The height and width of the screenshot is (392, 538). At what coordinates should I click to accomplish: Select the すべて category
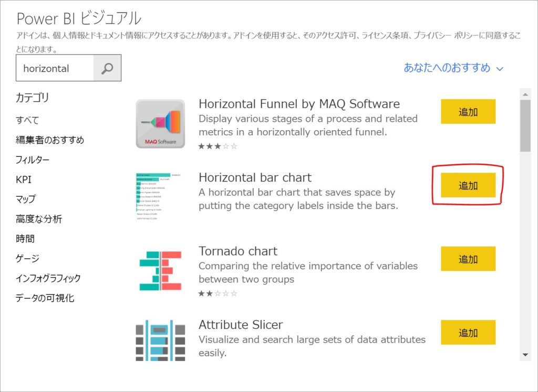(27, 120)
